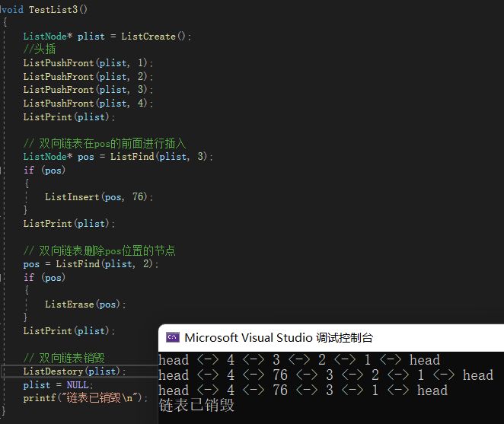Click the //头插 comment
The height and width of the screenshot is (424, 504).
pyautogui.click(x=40, y=49)
